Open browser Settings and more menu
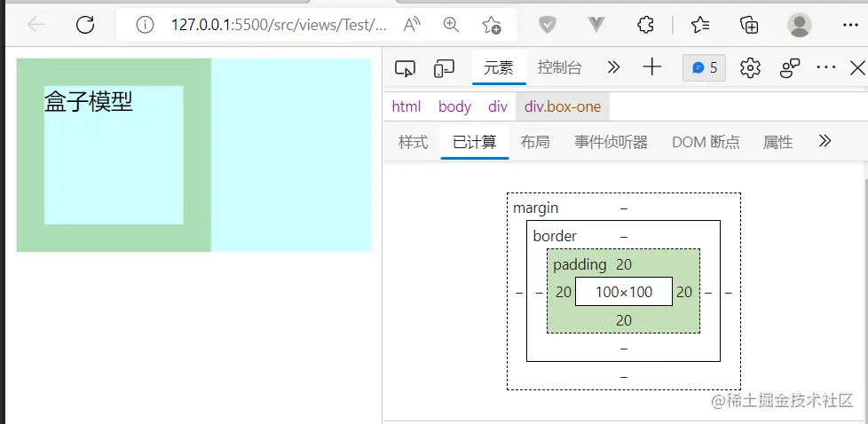Screen dimensions: 868x424 849,25
